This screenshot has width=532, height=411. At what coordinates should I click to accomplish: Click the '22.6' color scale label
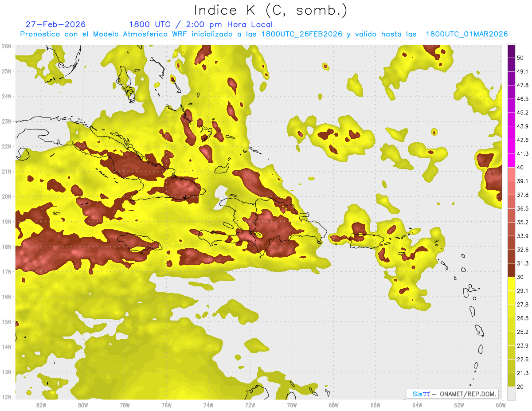tap(523, 359)
